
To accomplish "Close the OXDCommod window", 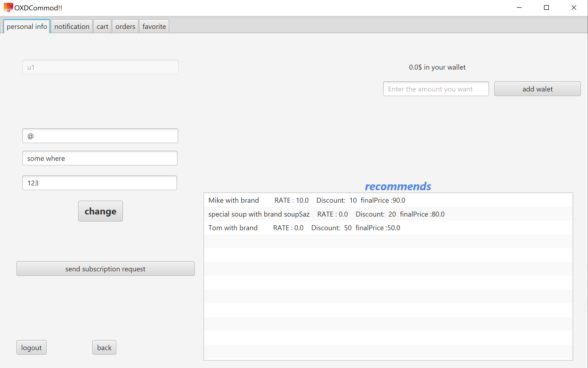I will pos(574,8).
